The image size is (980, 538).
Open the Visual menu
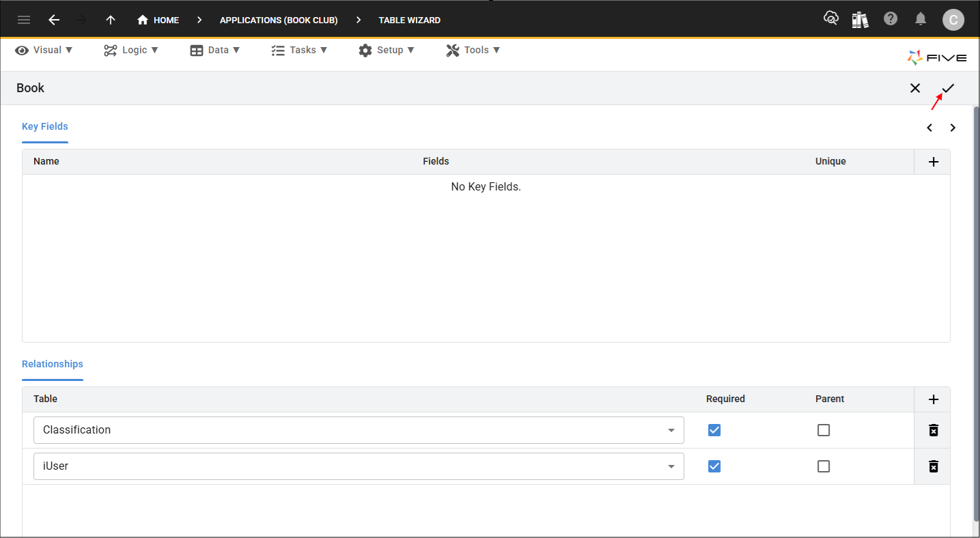pyautogui.click(x=44, y=50)
